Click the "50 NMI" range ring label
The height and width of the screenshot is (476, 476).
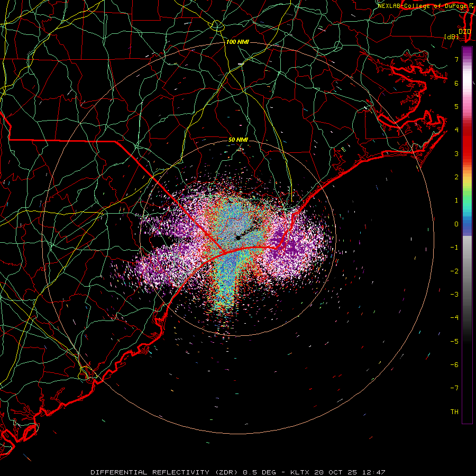(x=238, y=140)
